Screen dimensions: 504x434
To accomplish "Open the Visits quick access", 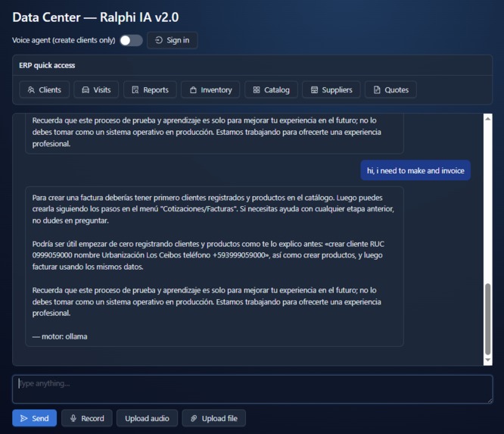I will coord(96,90).
